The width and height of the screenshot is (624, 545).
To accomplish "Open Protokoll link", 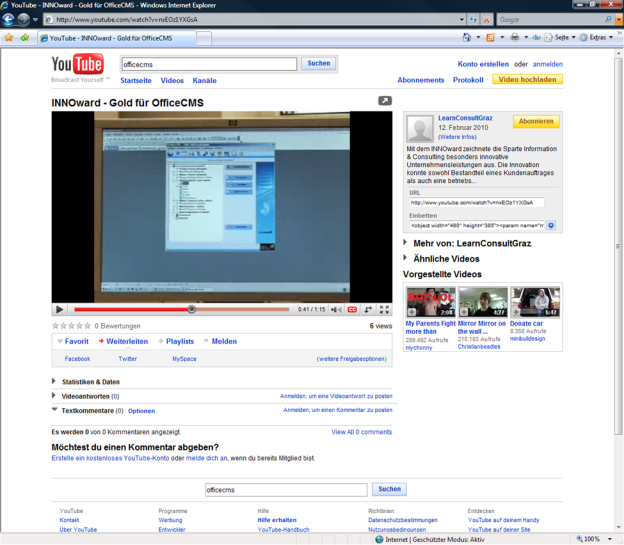I will tap(468, 80).
